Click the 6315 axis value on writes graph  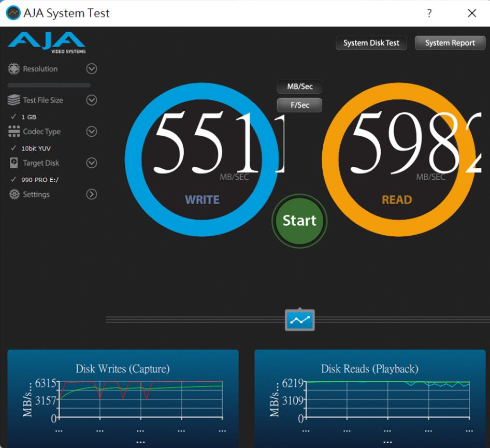click(45, 383)
